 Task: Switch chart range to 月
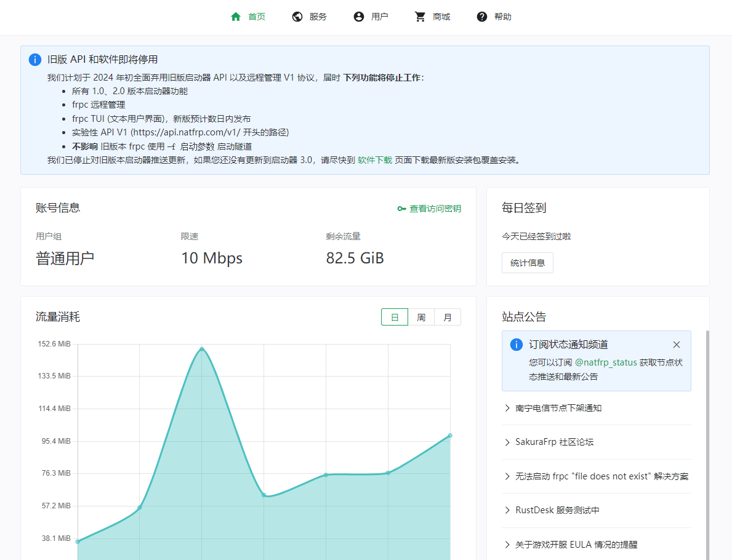coord(448,318)
